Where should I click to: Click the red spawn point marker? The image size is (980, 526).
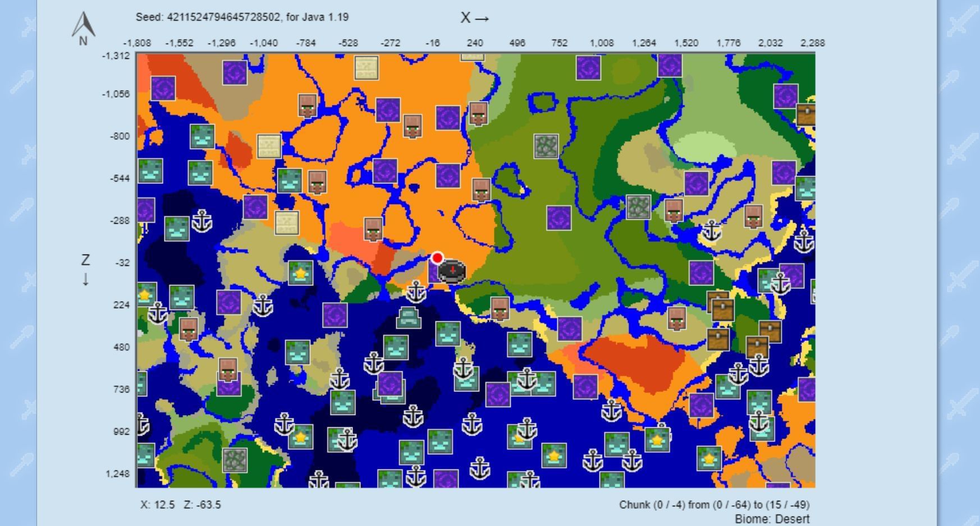pos(437,258)
